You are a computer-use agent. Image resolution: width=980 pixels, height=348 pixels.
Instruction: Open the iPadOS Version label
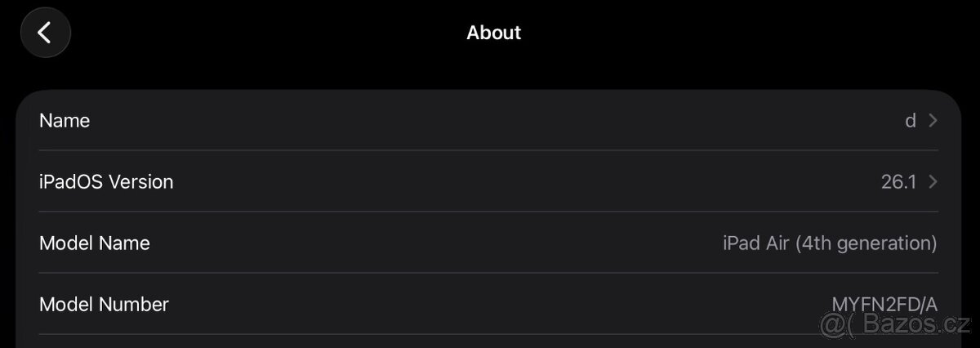(x=106, y=182)
